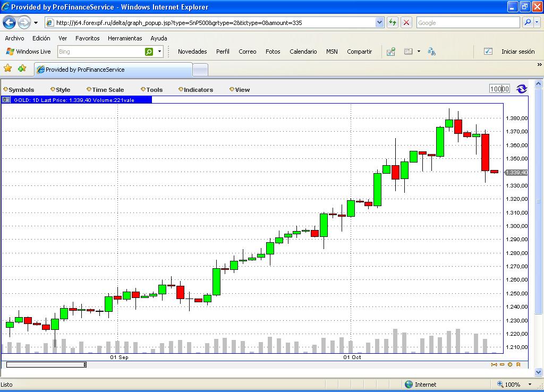
Task: Open the Symbols dropdown in chart
Action: [x=19, y=90]
